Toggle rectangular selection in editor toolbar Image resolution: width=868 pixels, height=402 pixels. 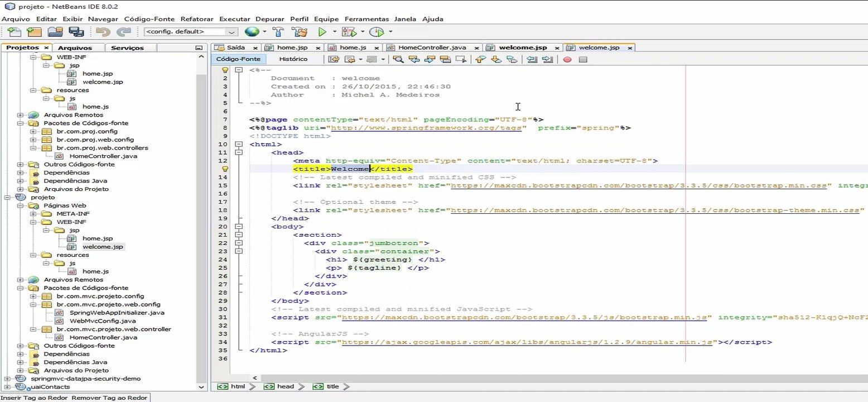(x=460, y=59)
